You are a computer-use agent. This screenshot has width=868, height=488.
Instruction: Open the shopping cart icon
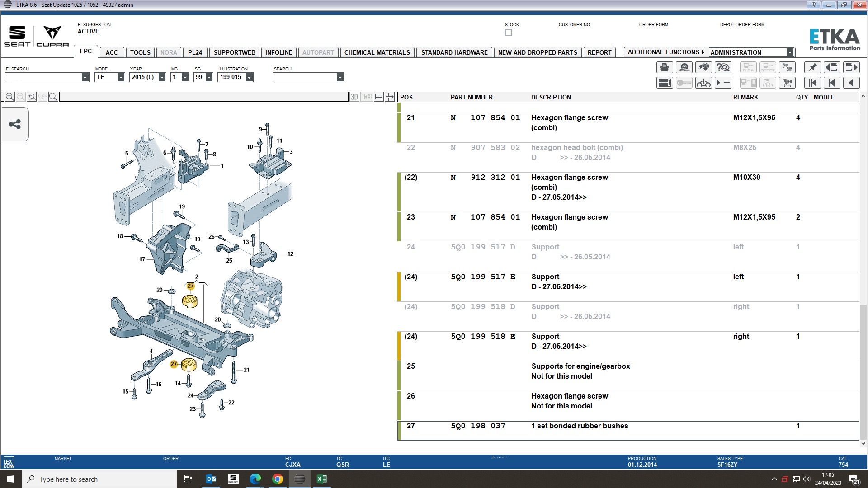(x=787, y=83)
